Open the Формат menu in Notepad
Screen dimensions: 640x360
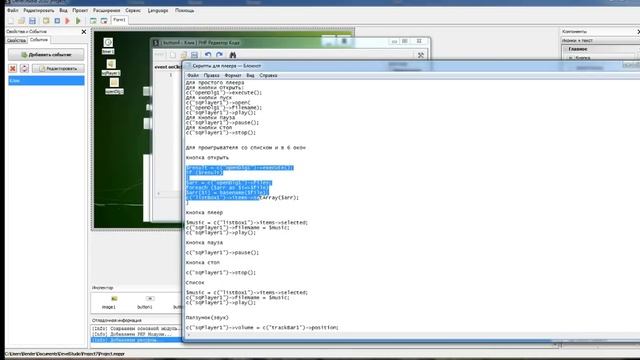tap(233, 76)
